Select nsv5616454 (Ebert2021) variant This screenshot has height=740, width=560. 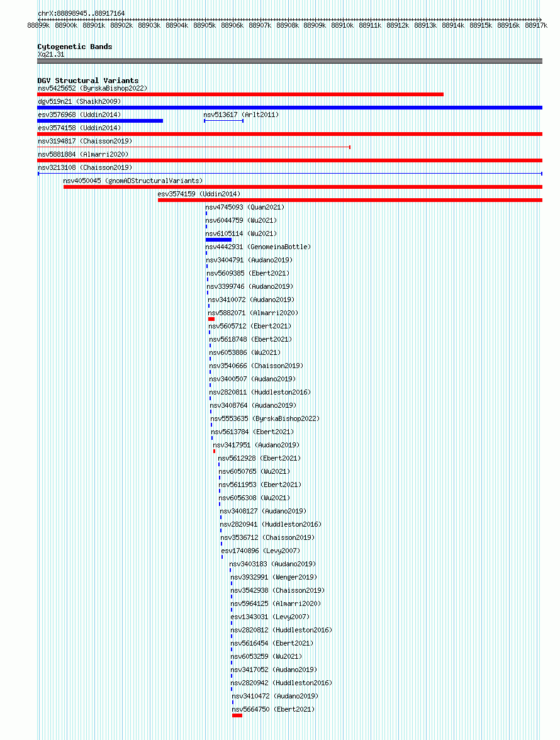pyautogui.click(x=272, y=643)
